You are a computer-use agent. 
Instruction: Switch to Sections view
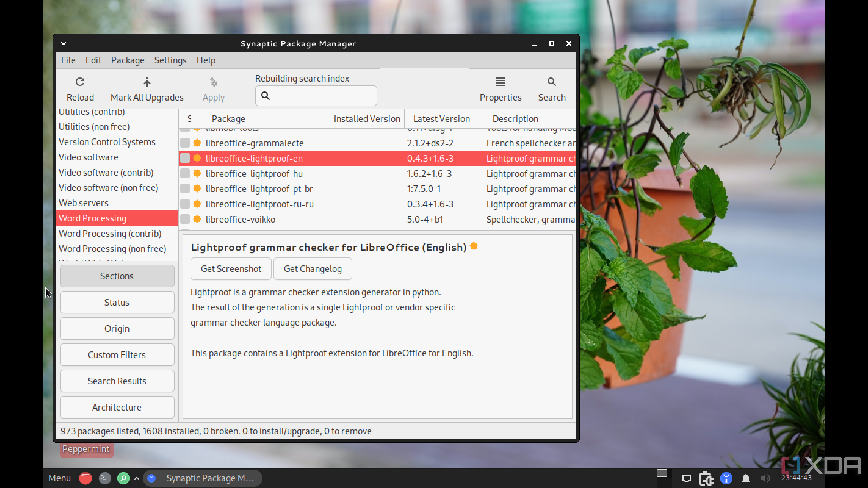pos(117,276)
